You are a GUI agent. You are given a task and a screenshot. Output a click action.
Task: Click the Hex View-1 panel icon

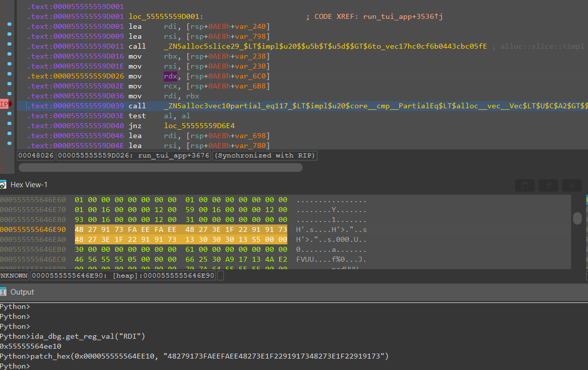(x=3, y=185)
